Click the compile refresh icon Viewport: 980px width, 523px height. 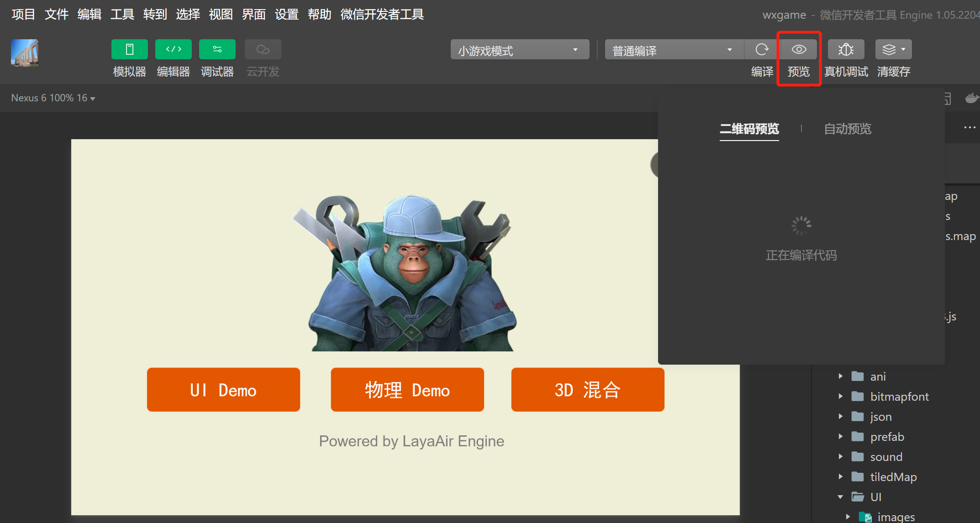click(x=762, y=49)
